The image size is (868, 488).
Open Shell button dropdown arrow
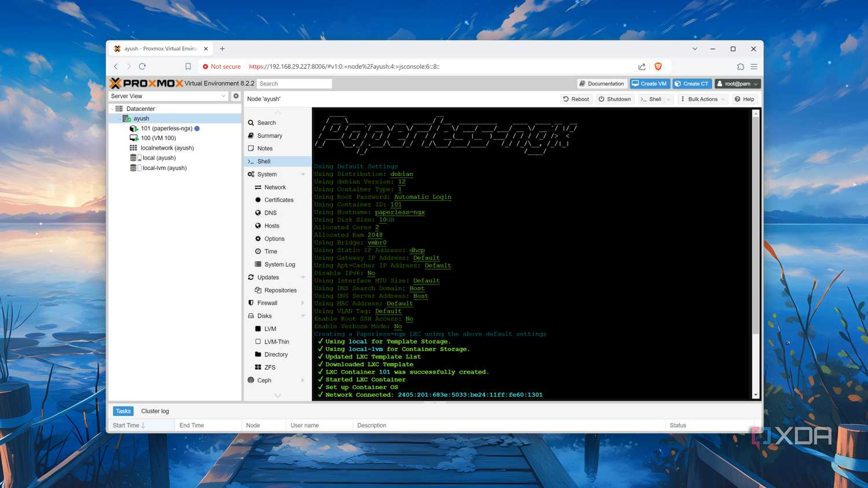(x=669, y=99)
